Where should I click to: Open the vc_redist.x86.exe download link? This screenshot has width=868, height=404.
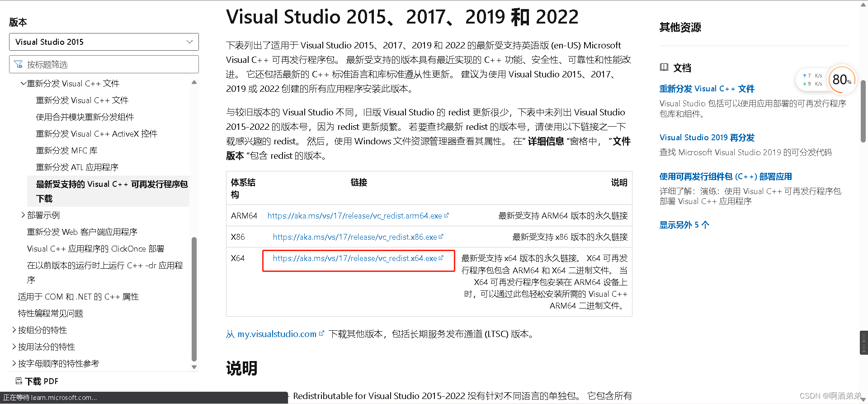point(355,237)
